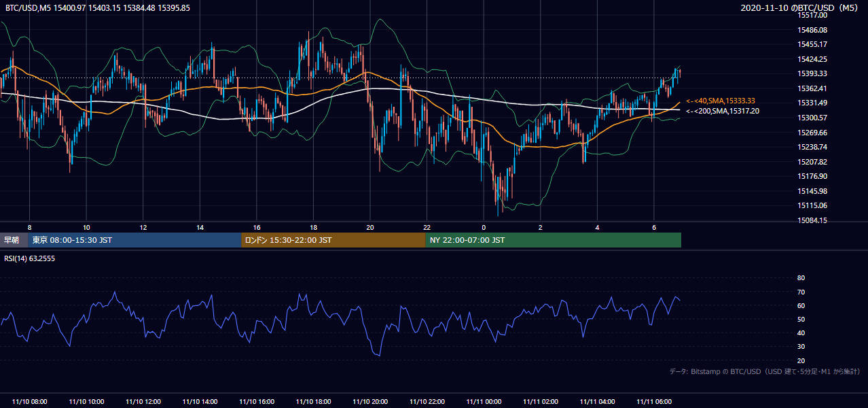Screen dimensions: 868x408
Task: Click the RSI axis level 50
Action: pyautogui.click(x=801, y=319)
